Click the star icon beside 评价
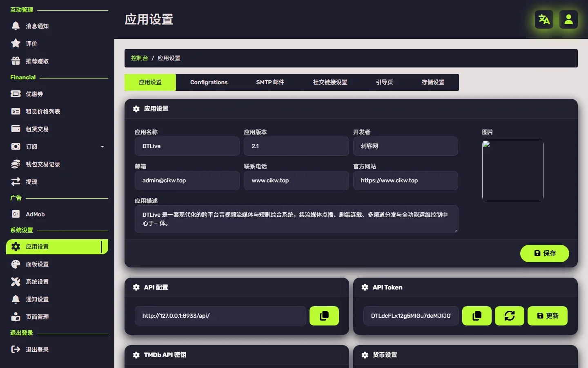The height and width of the screenshot is (368, 588). (x=16, y=43)
